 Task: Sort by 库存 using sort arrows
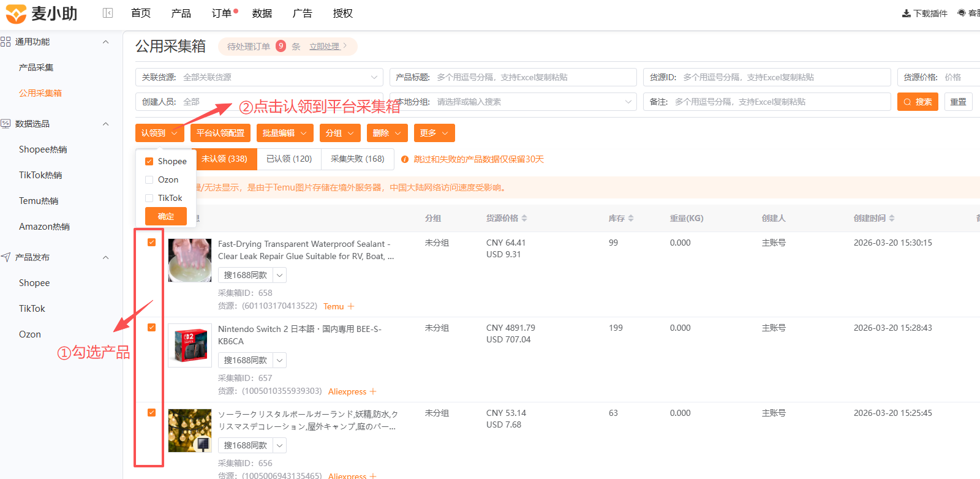[x=631, y=218]
